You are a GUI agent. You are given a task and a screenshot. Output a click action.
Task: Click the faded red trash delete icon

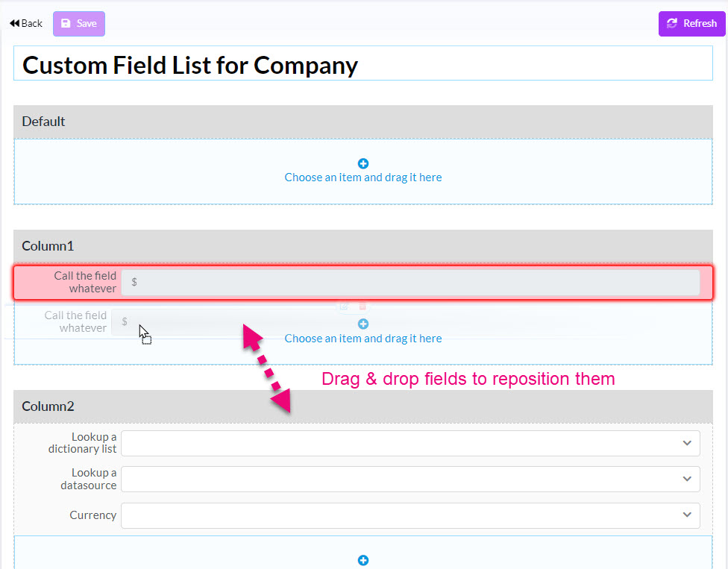pos(363,306)
